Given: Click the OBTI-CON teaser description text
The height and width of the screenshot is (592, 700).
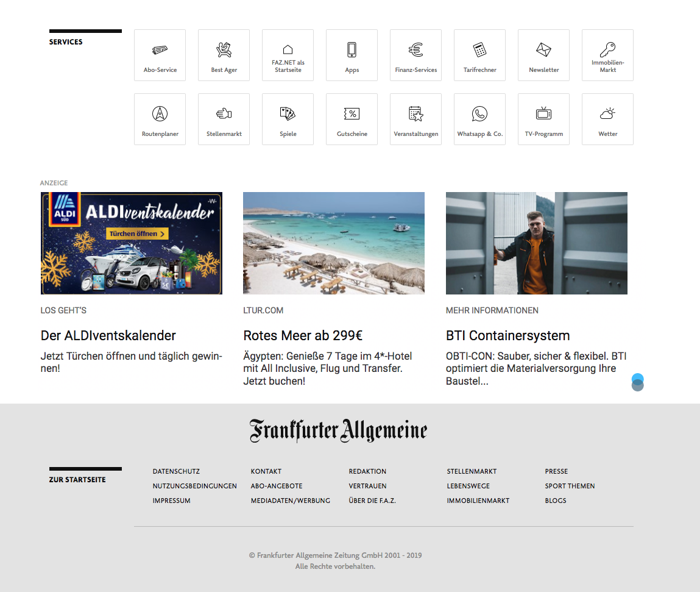Looking at the screenshot, I should click(536, 369).
